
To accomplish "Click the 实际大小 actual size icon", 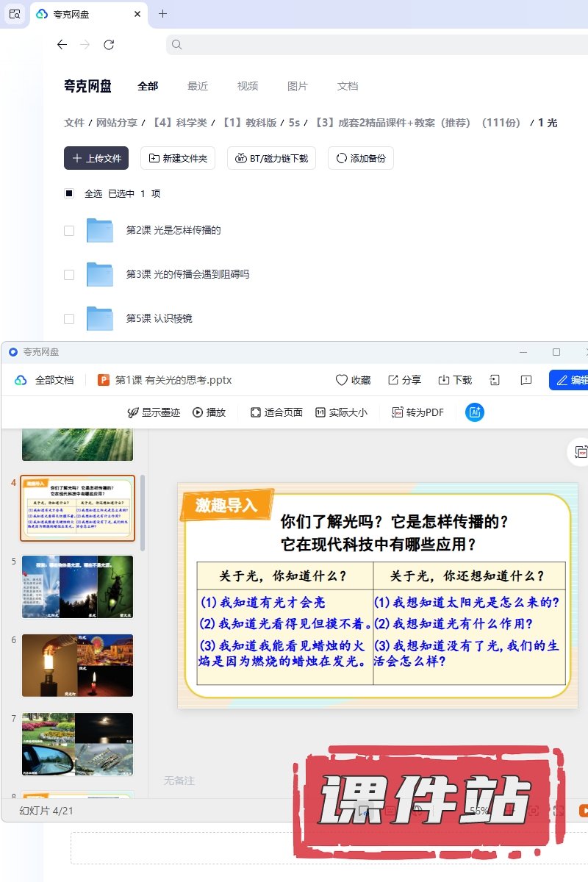I will point(320,412).
